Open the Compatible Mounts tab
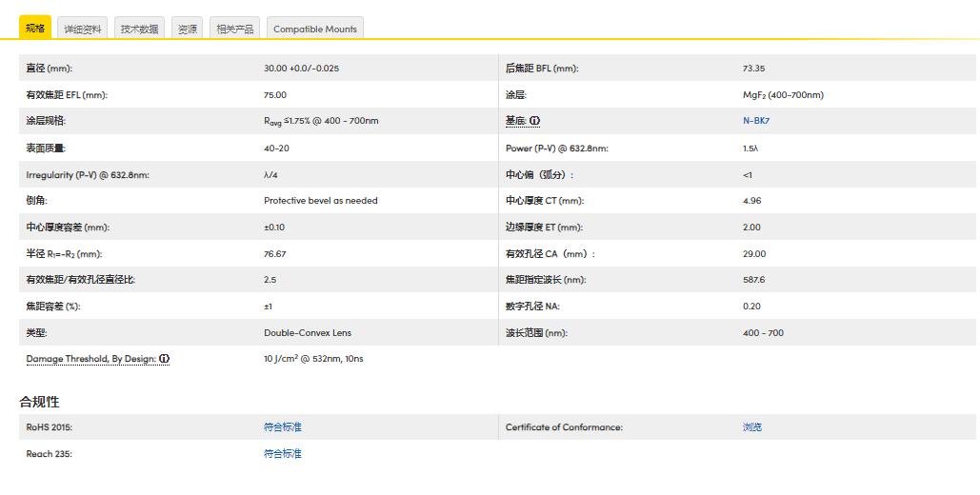The height and width of the screenshot is (495, 980). coord(315,29)
